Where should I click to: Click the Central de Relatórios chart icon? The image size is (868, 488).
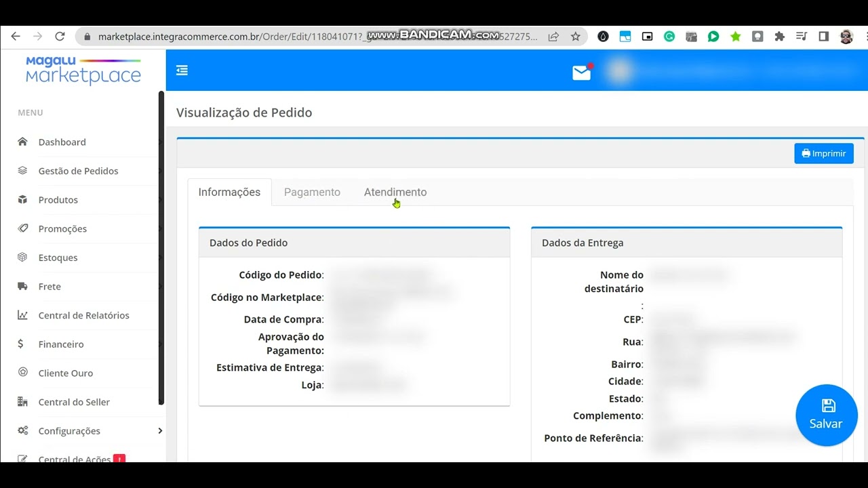coord(22,315)
